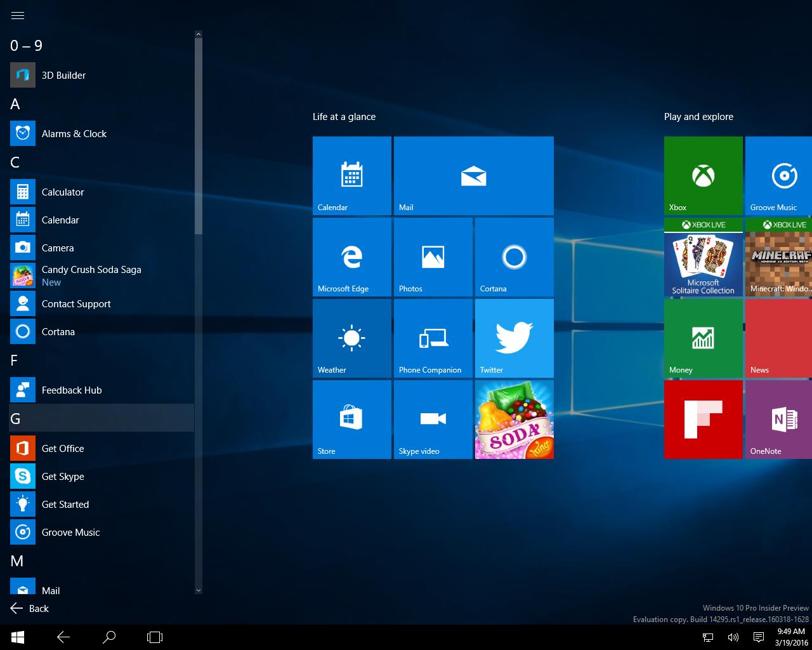Open the hamburger menu at top left
Image resolution: width=812 pixels, height=650 pixels.
tap(18, 15)
